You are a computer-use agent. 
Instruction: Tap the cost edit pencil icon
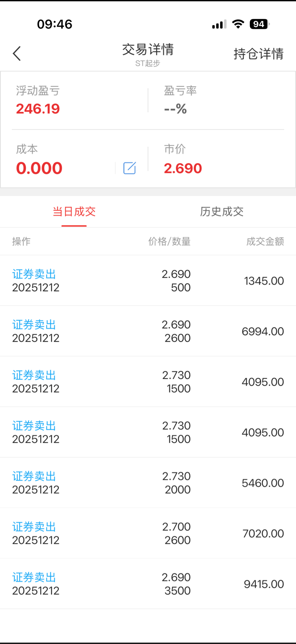[129, 168]
